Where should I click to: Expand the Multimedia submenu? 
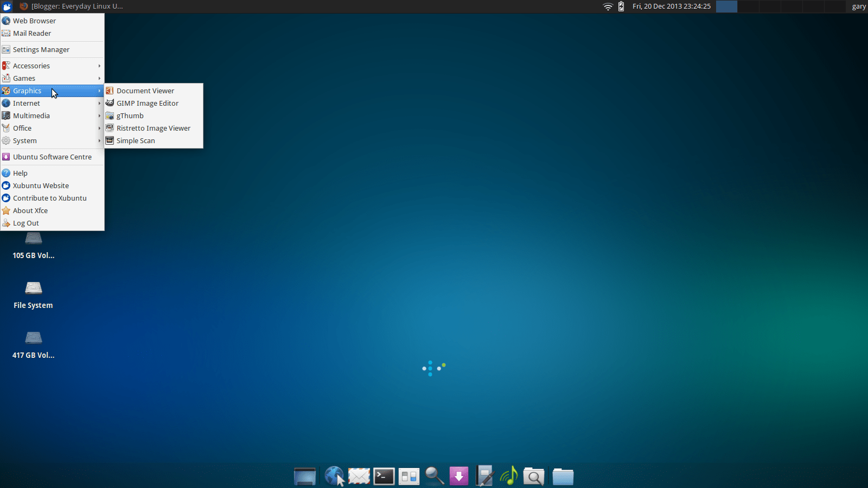(x=31, y=115)
